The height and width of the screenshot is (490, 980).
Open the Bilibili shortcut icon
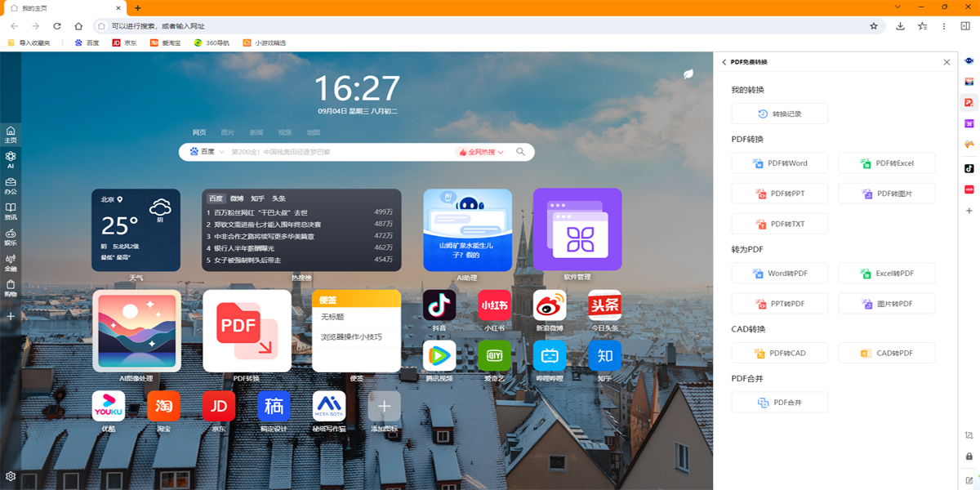point(550,356)
